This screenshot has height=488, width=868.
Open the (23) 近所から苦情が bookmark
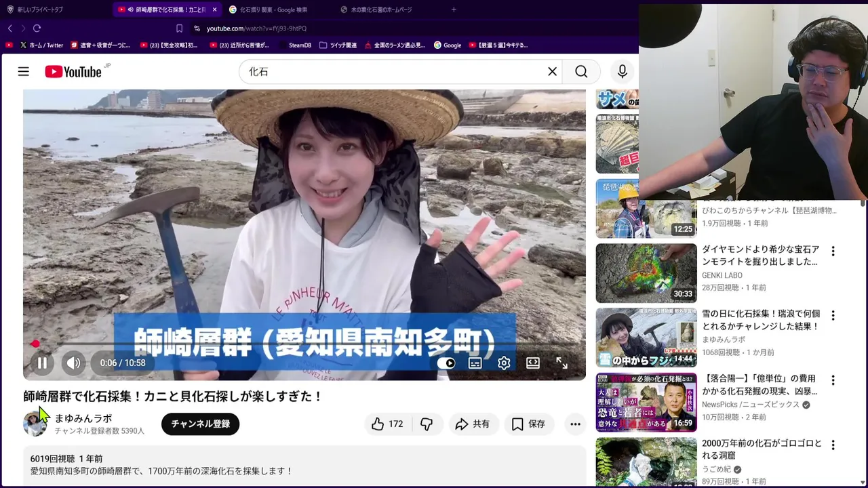click(239, 45)
